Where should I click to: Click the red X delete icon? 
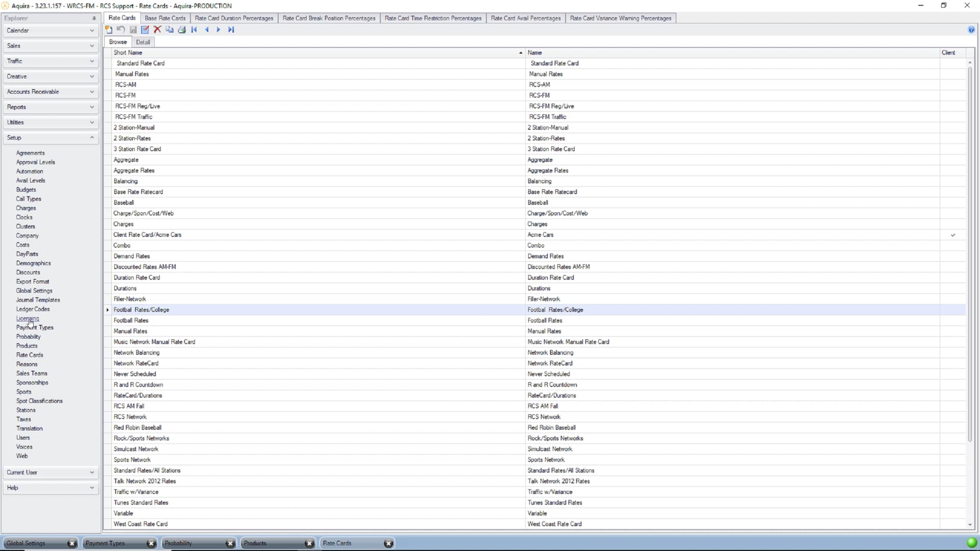[157, 30]
